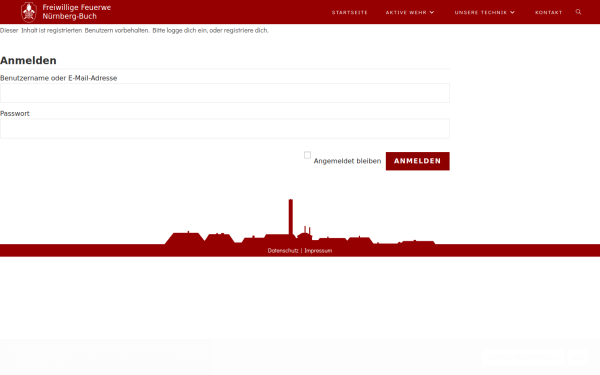Navigate to the Kontakt page
Viewport: 600px width, 375px height.
[x=548, y=12]
